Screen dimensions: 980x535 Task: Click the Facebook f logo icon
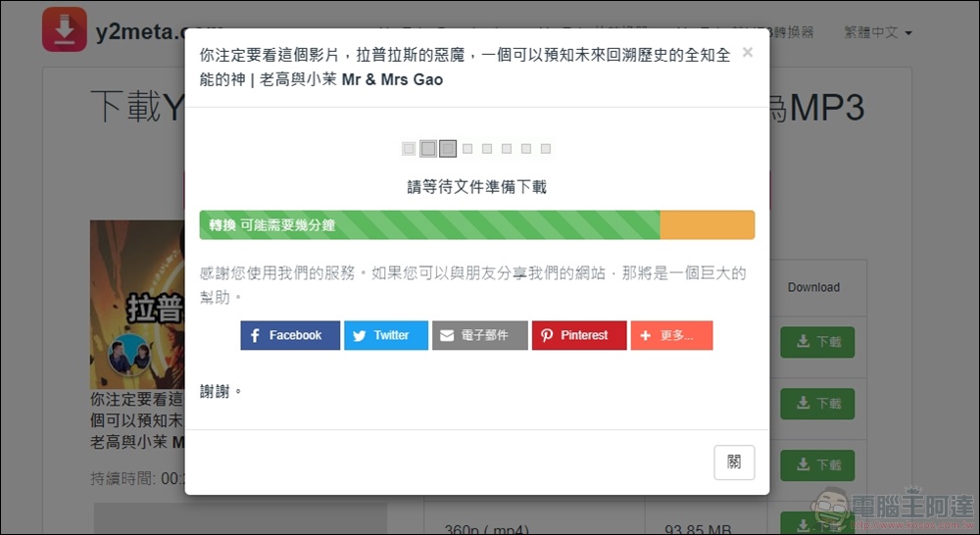(x=255, y=336)
